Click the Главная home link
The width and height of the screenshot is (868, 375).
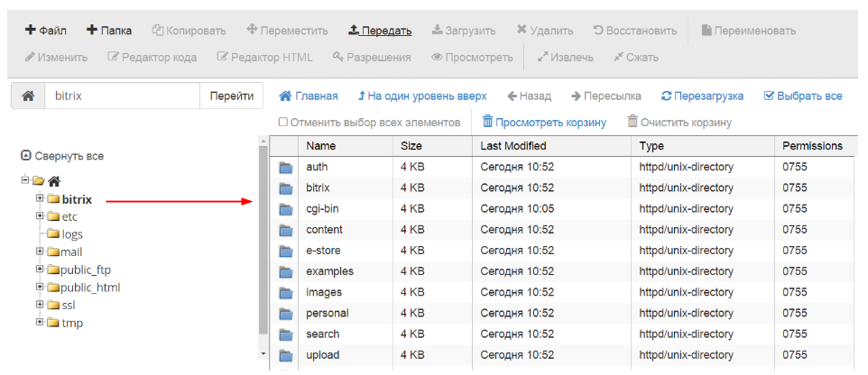coord(309,96)
